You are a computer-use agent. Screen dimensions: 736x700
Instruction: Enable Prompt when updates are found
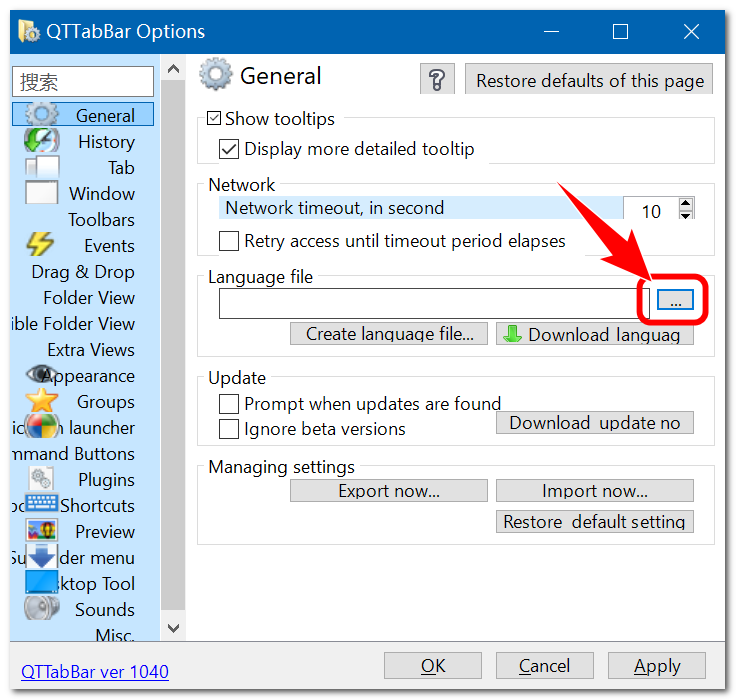pyautogui.click(x=229, y=404)
